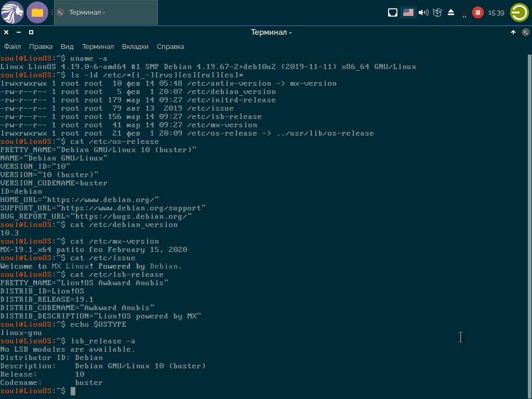Switch keyboard layout via US flag

tap(408, 12)
